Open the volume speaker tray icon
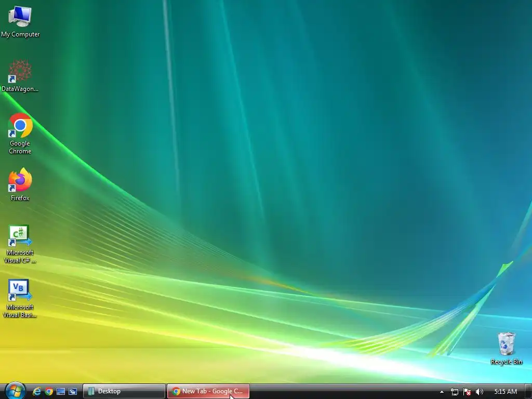 click(479, 392)
